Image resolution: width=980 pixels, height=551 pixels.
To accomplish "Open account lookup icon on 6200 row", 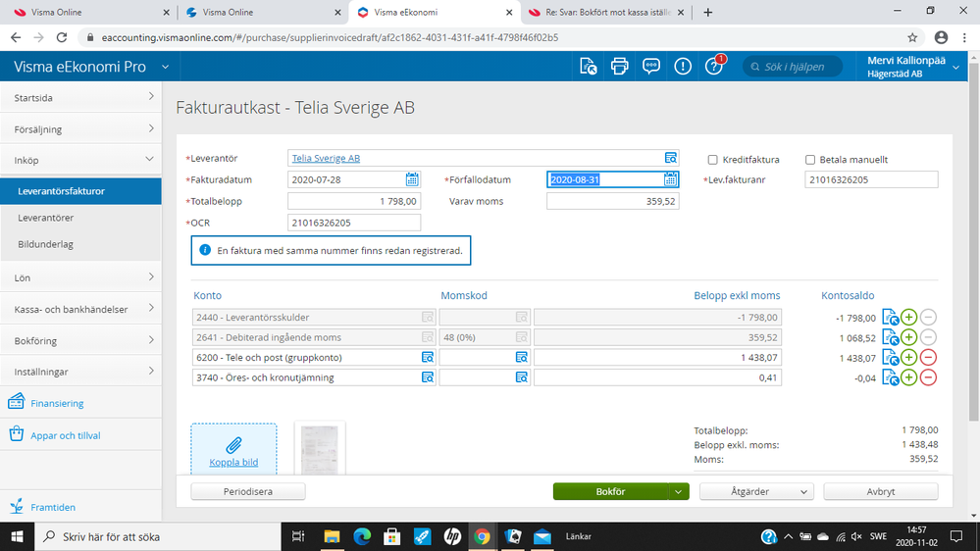I will click(428, 357).
